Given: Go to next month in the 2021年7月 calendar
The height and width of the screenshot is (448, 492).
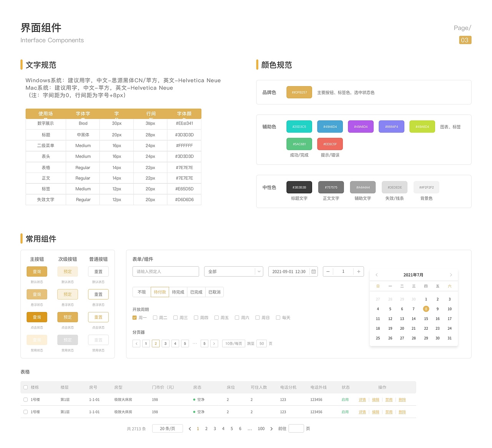Looking at the screenshot, I should pos(450,275).
